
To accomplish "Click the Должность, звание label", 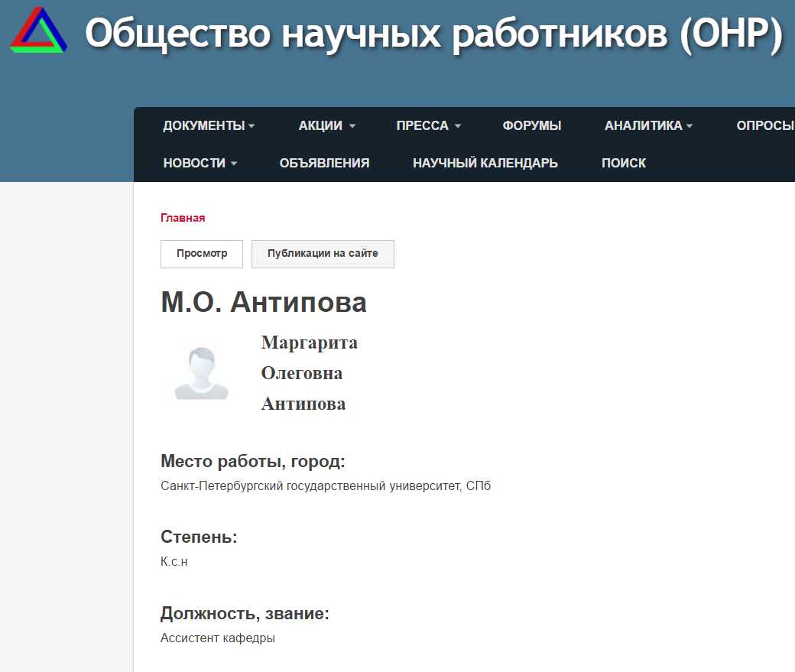I will (x=245, y=614).
